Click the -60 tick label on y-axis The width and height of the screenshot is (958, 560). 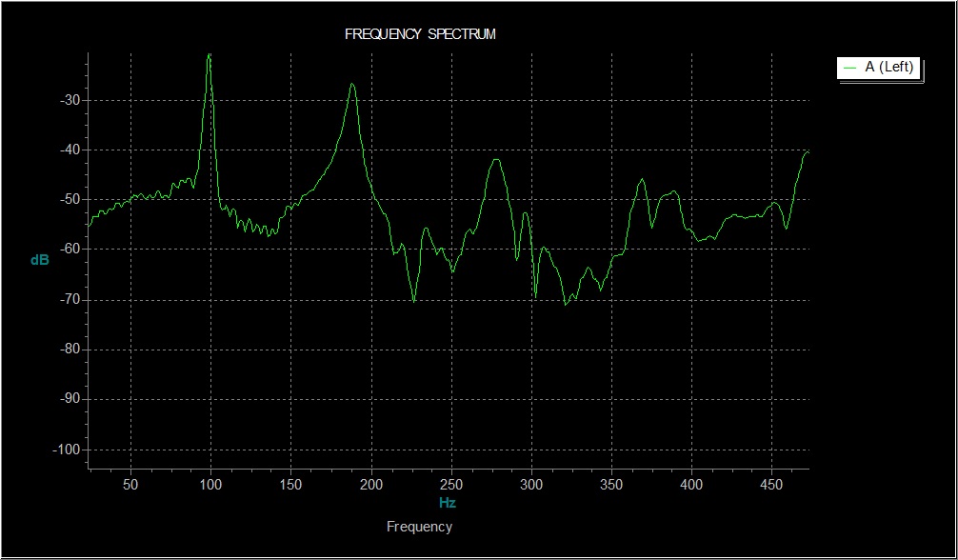tap(70, 250)
